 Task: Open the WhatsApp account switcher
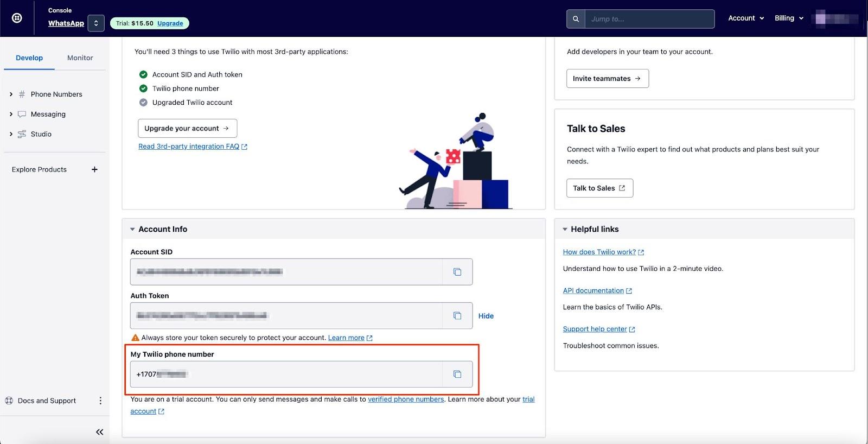tap(96, 23)
